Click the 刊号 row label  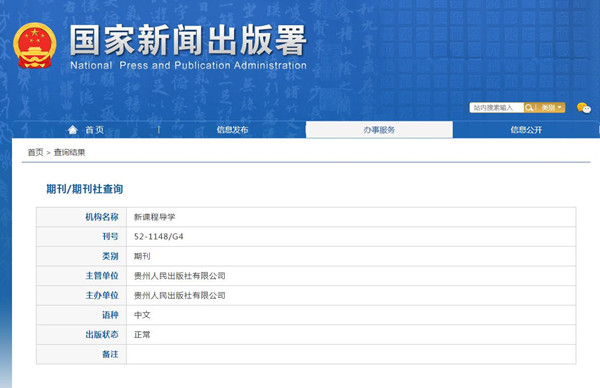tap(110, 236)
